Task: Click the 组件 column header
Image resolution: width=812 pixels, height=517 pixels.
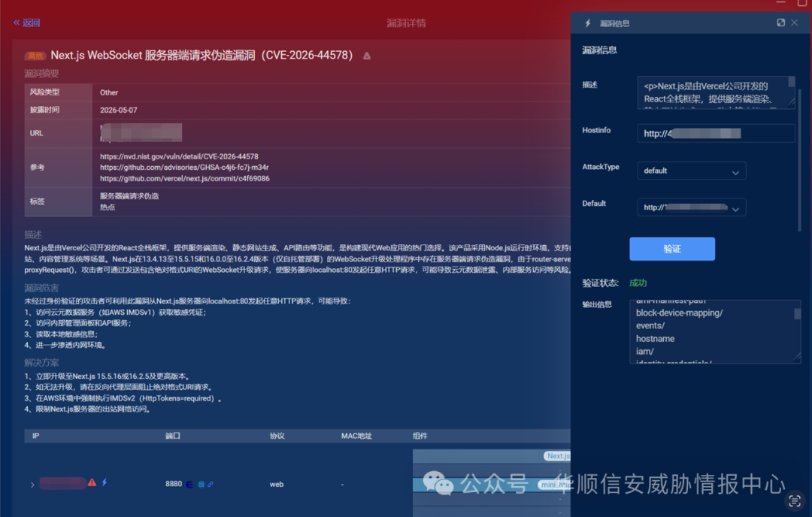Action: pos(420,436)
